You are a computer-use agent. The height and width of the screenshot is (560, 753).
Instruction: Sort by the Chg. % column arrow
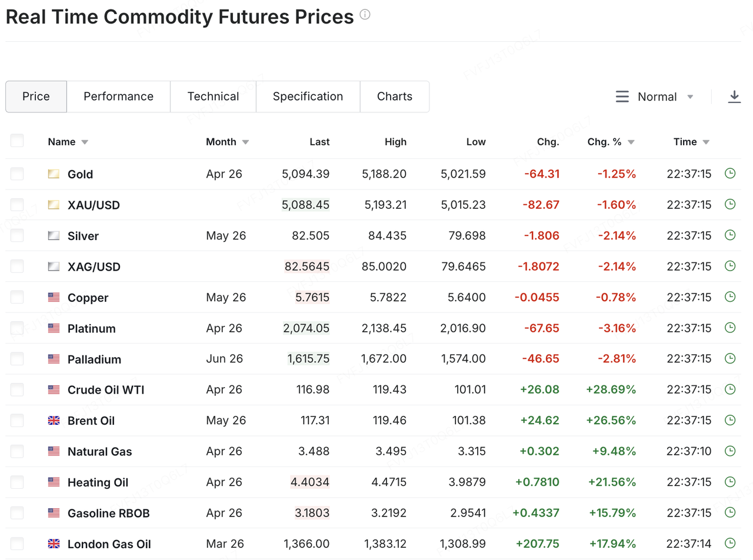pyautogui.click(x=631, y=142)
